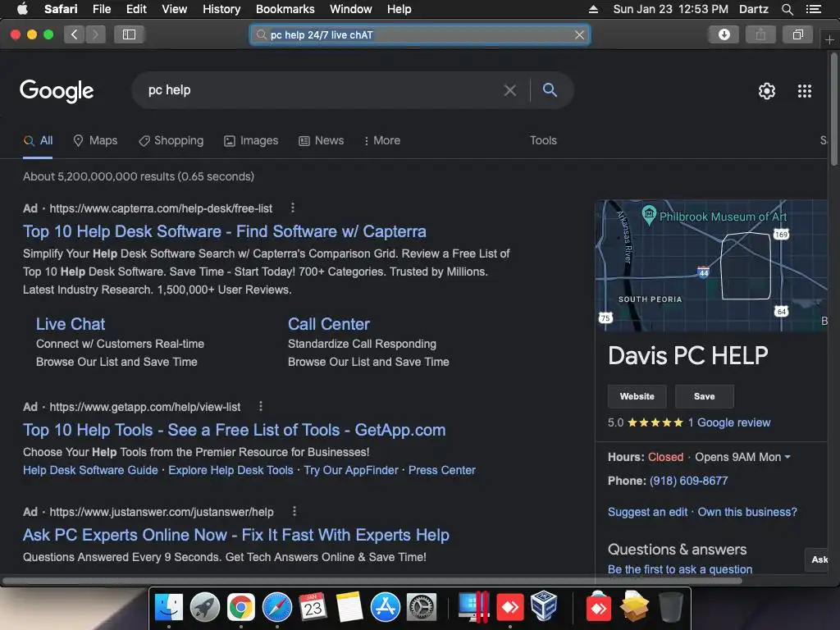Open options dots for the GetApp ad

tap(261, 407)
